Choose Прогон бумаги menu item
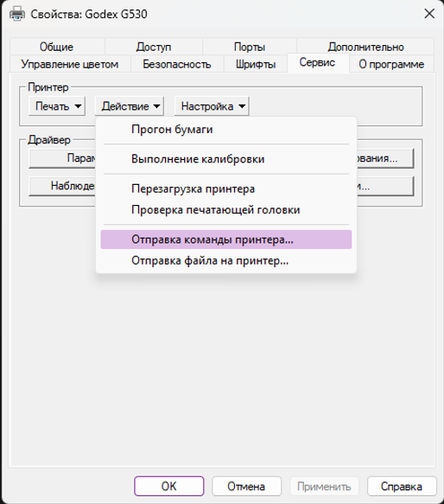Viewport: 444px width, 504px height. 225,129
